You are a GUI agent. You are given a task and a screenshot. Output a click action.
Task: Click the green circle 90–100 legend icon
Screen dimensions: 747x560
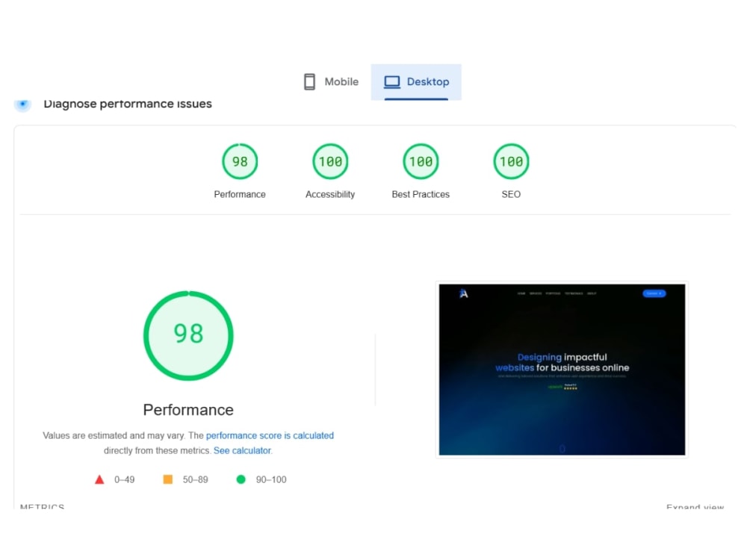pyautogui.click(x=241, y=479)
